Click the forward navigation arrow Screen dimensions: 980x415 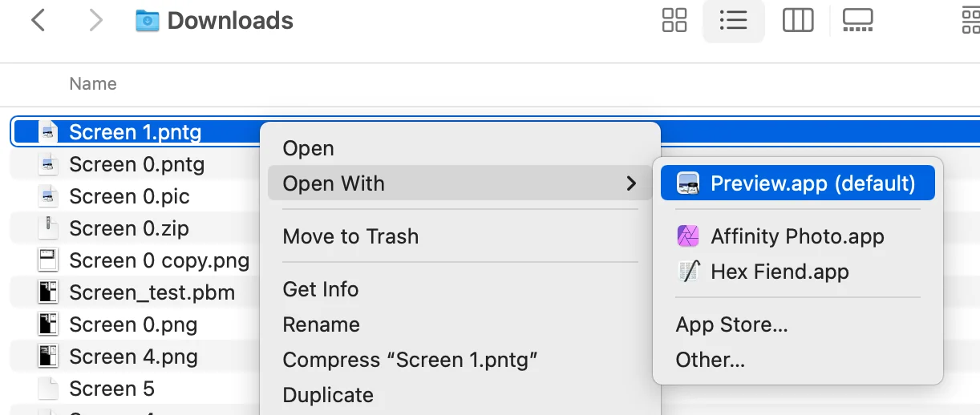pos(96,21)
